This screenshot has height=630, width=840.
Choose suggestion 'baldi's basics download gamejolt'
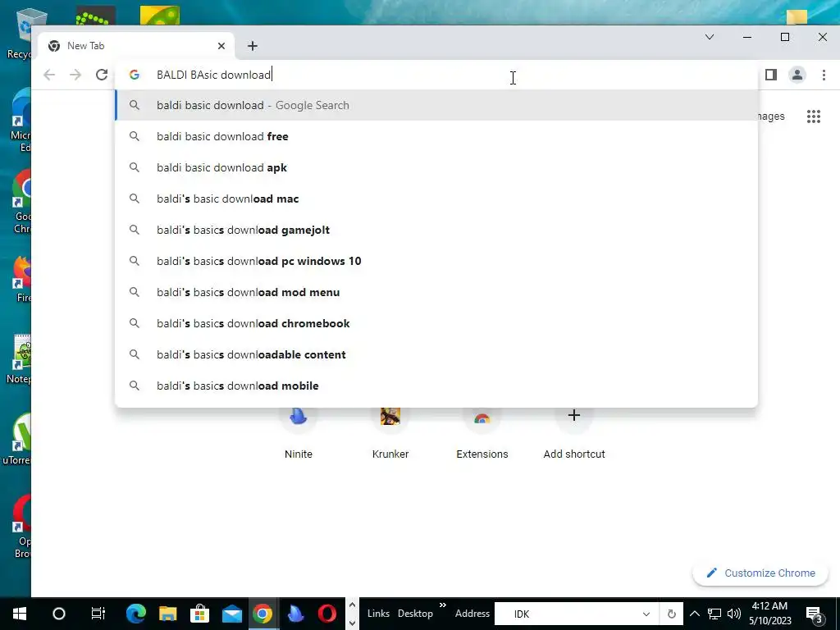coord(436,230)
